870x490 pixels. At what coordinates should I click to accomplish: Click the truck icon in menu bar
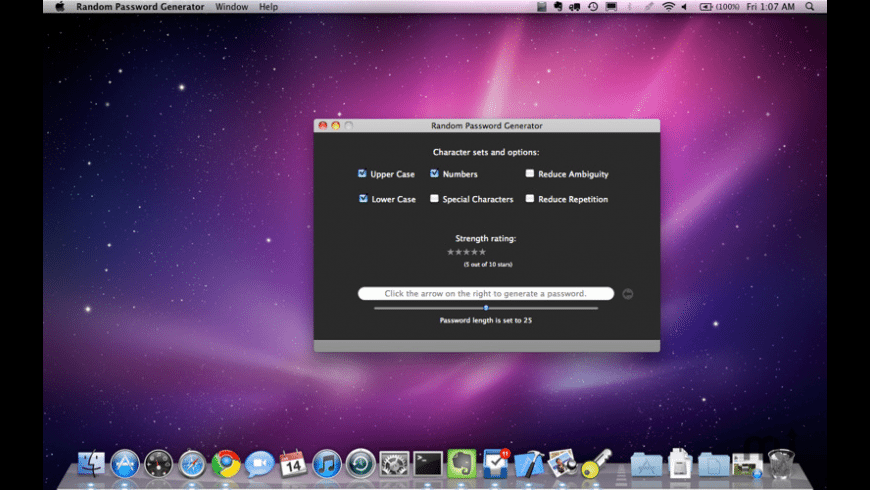(x=575, y=7)
